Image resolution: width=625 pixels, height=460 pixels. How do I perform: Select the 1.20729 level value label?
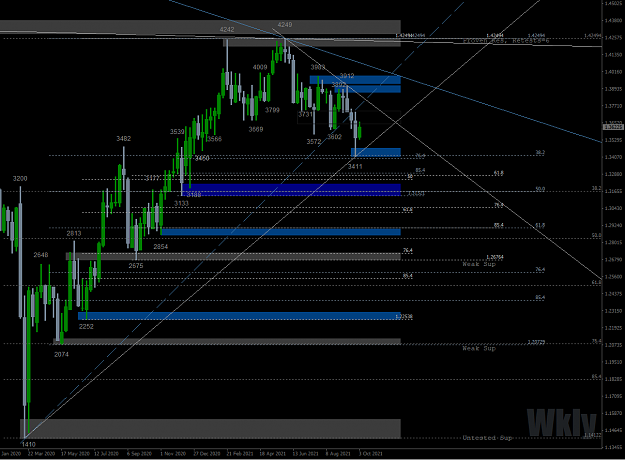tap(537, 342)
